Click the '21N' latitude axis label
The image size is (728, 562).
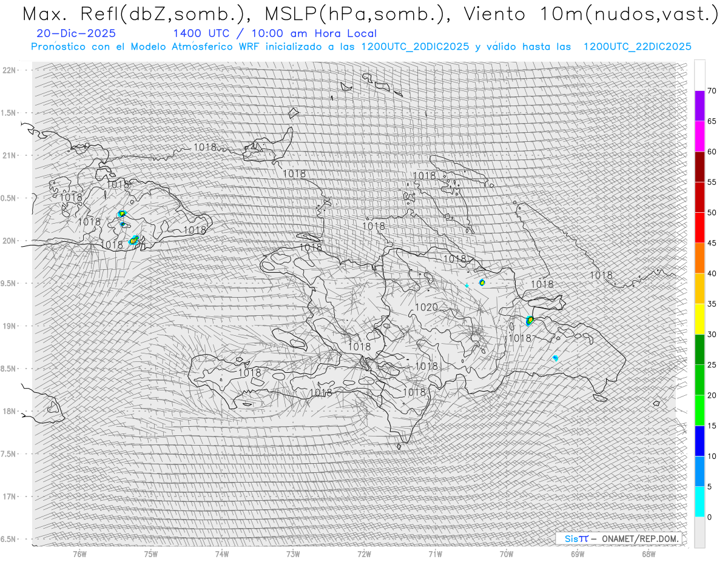(9, 155)
